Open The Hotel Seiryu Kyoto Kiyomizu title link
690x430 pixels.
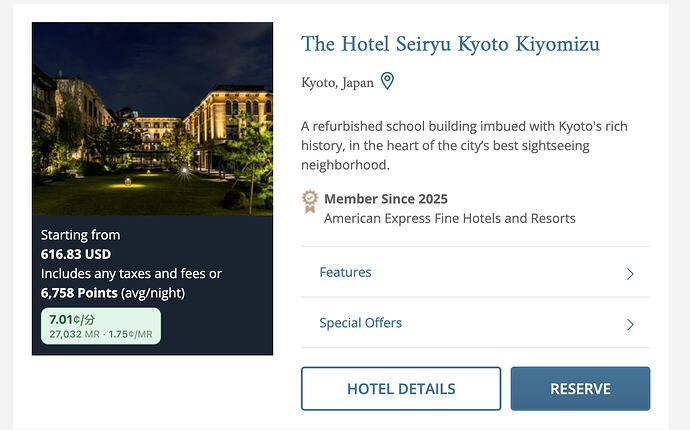point(450,45)
